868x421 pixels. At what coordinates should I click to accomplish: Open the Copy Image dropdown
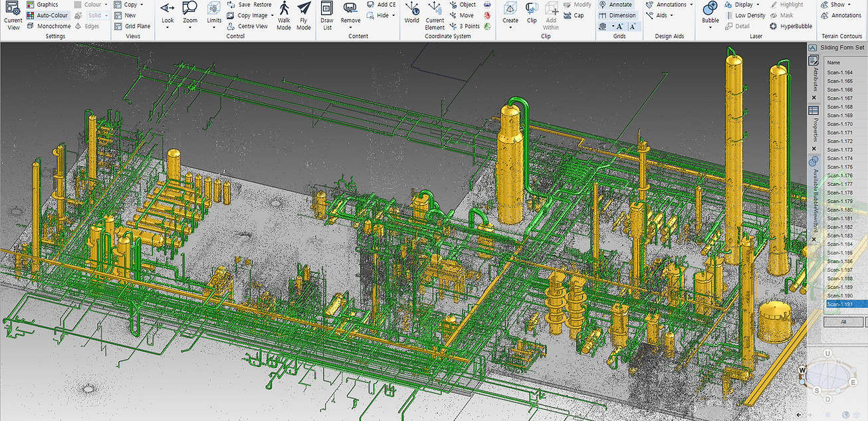point(272,15)
